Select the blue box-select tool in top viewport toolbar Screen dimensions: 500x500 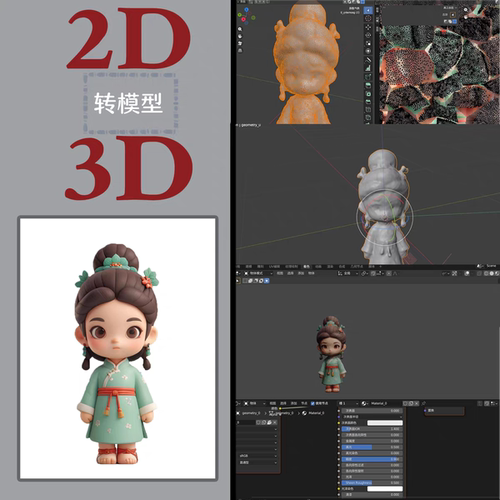[368, 10]
